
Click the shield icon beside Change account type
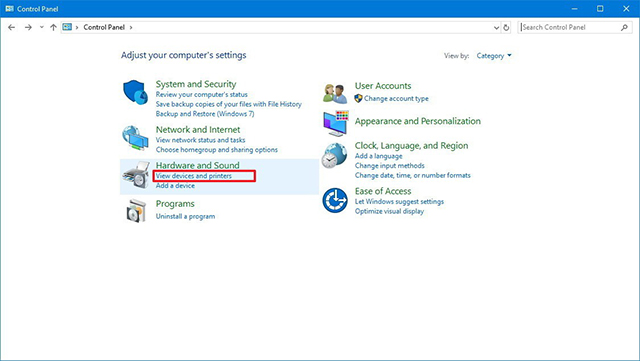click(358, 98)
